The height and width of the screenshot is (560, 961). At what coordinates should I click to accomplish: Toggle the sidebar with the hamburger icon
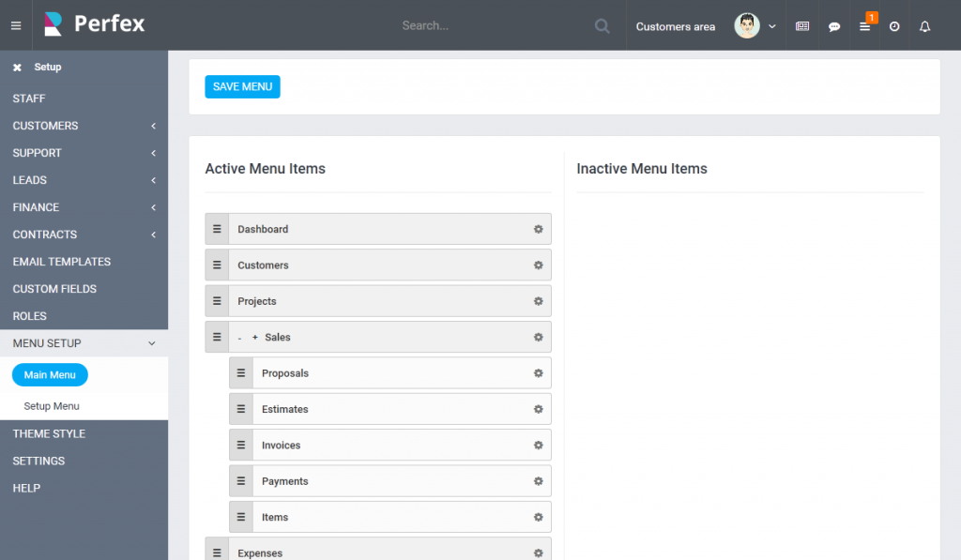point(15,25)
